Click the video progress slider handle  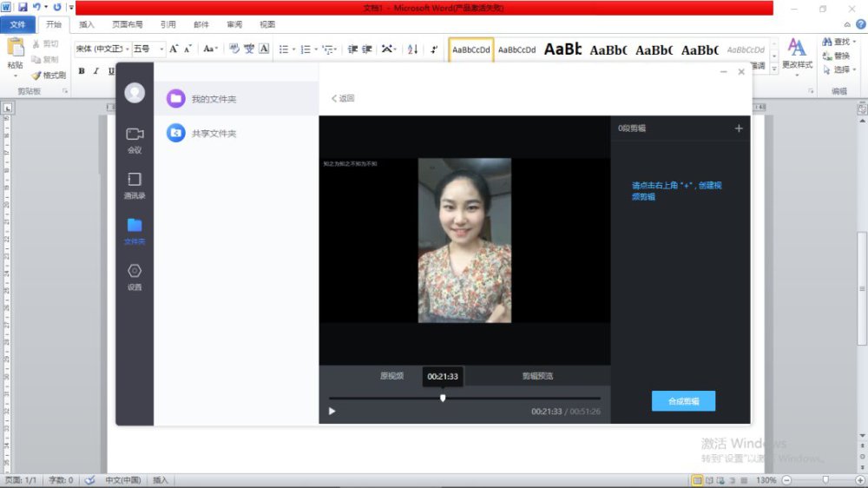[443, 399]
